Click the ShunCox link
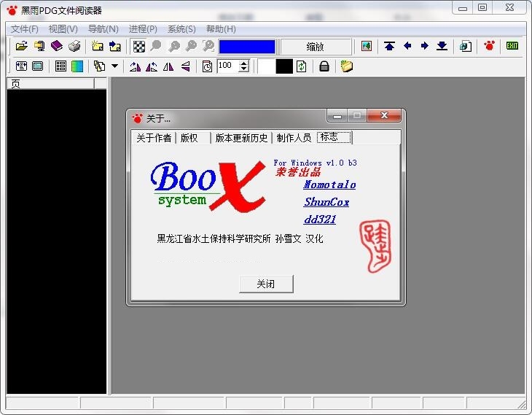The image size is (532, 415). [x=326, y=202]
